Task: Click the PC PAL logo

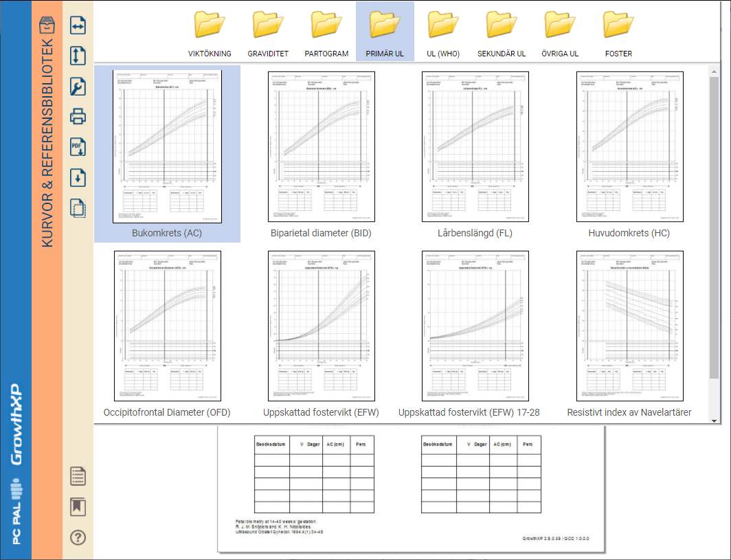Action: [16, 512]
